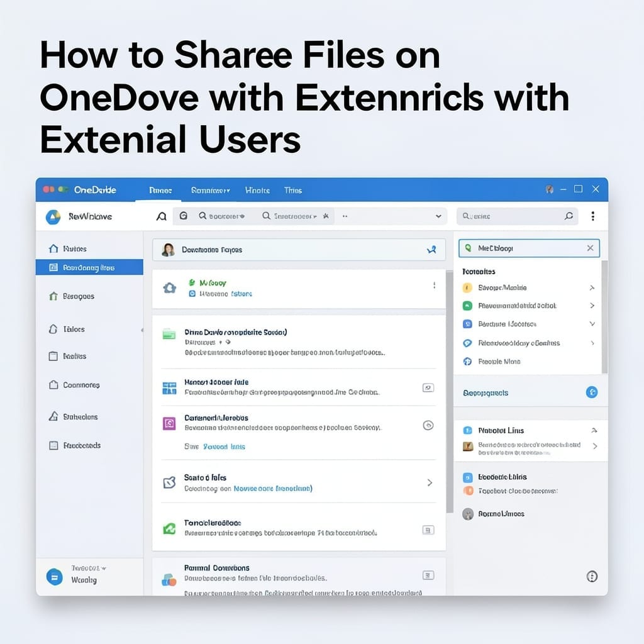
Task: Click the circled info icon at panel bottom-right
Action: [x=592, y=577]
